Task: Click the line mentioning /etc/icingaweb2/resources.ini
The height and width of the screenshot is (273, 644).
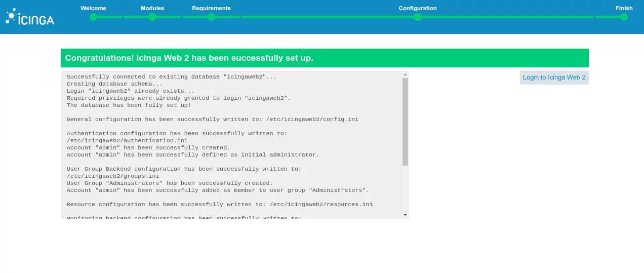Action: coord(220,205)
